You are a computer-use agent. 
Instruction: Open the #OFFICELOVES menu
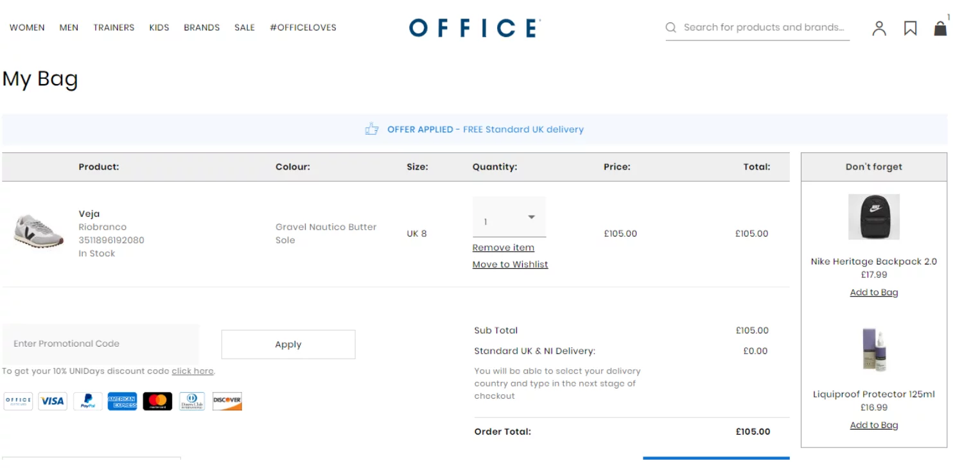pyautogui.click(x=303, y=28)
